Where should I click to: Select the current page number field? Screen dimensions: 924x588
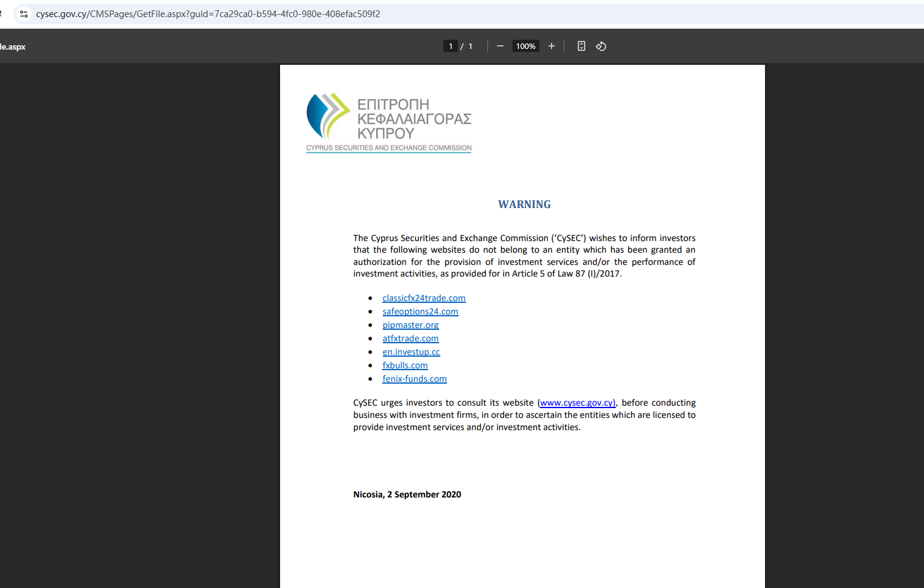click(451, 47)
